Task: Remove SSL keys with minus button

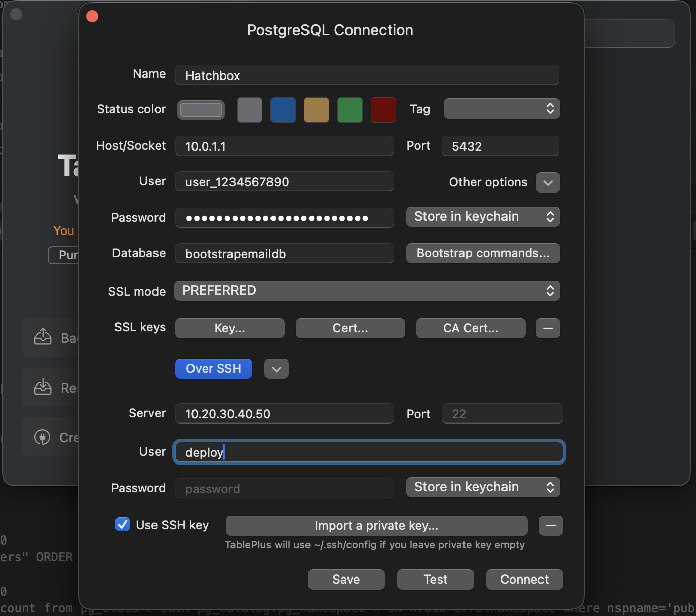Action: pos(548,328)
